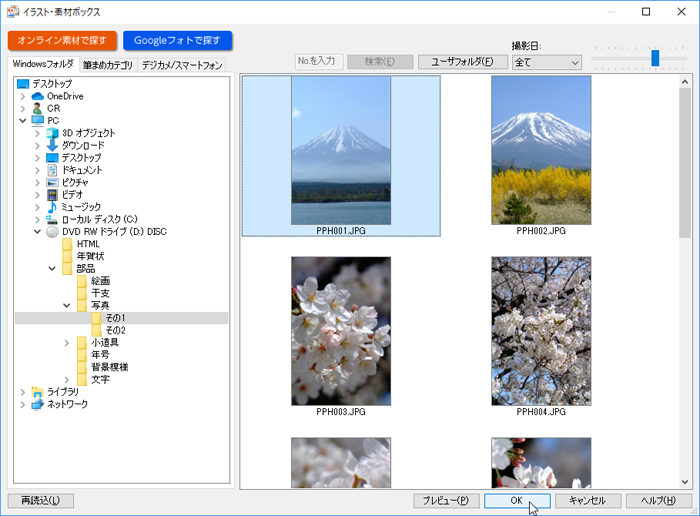Click the thumbnail size slider handle
Screen dimensions: 700x516
coord(655,58)
